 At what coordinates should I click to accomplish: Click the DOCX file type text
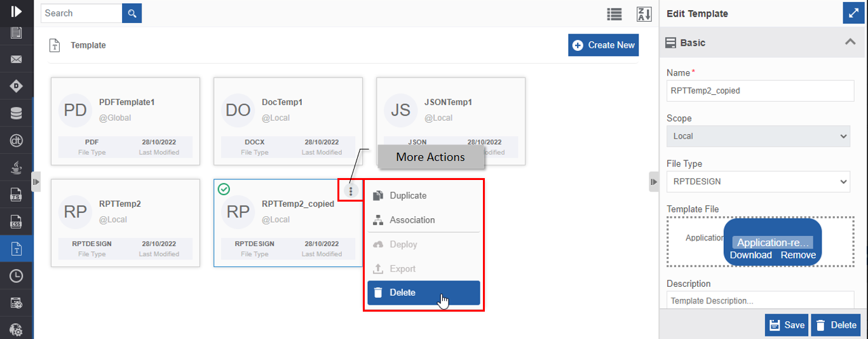[x=254, y=142]
